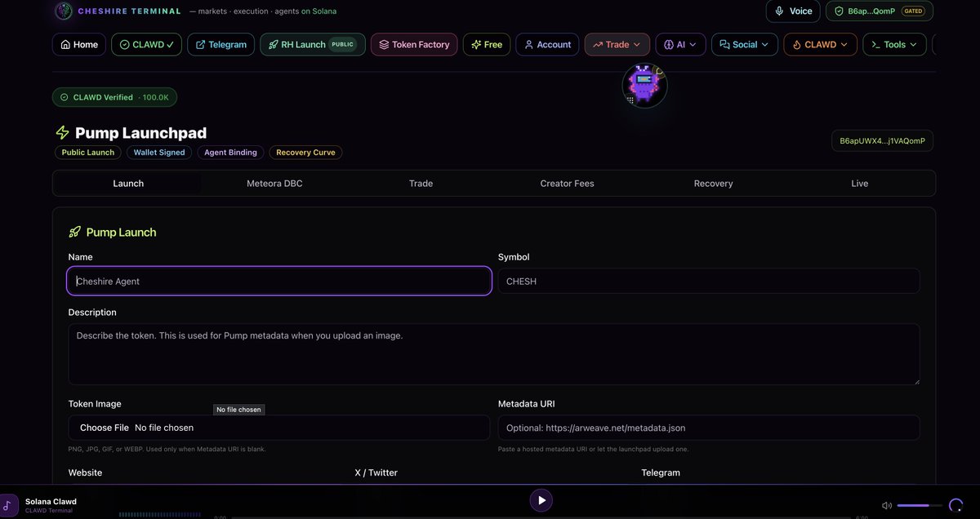Open the Account page
This screenshot has height=519, width=980.
pyautogui.click(x=547, y=45)
